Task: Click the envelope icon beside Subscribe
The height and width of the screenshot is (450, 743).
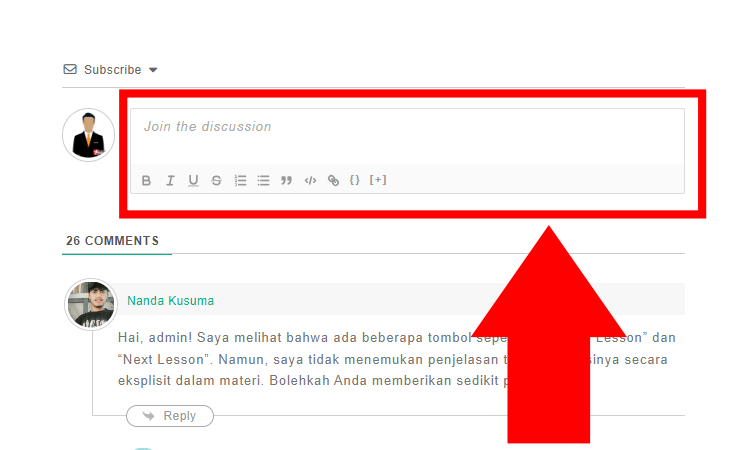Action: [70, 70]
